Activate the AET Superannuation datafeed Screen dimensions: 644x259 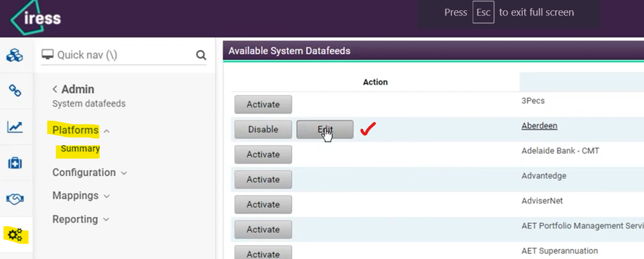coord(263,252)
